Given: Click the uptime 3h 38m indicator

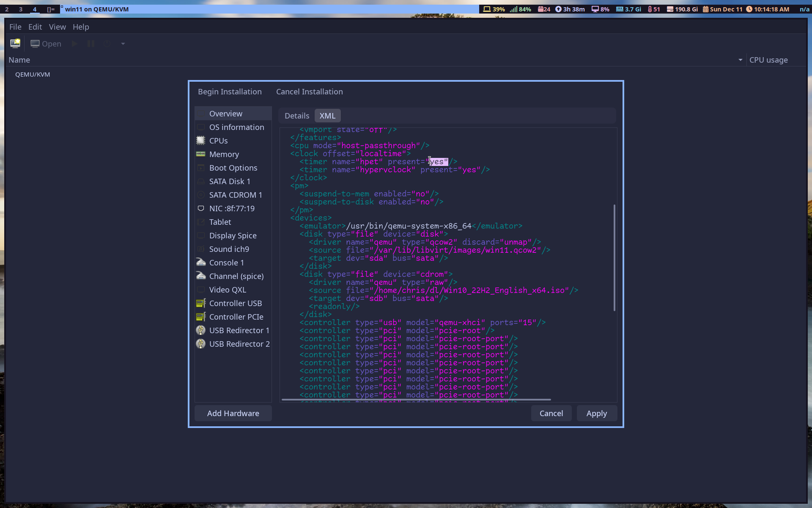Looking at the screenshot, I should tap(570, 9).
